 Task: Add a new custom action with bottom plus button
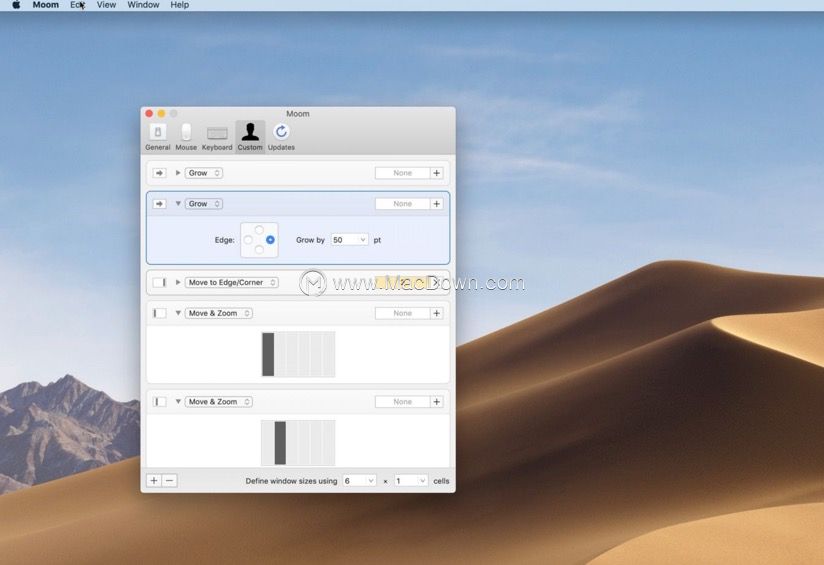click(x=154, y=480)
